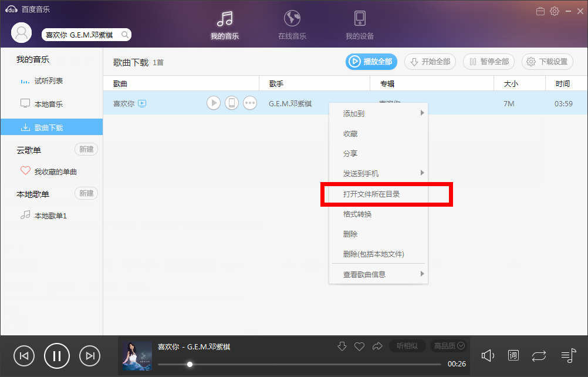The image size is (588, 377).
Task: Click the share arrow in player bar
Action: 377,346
